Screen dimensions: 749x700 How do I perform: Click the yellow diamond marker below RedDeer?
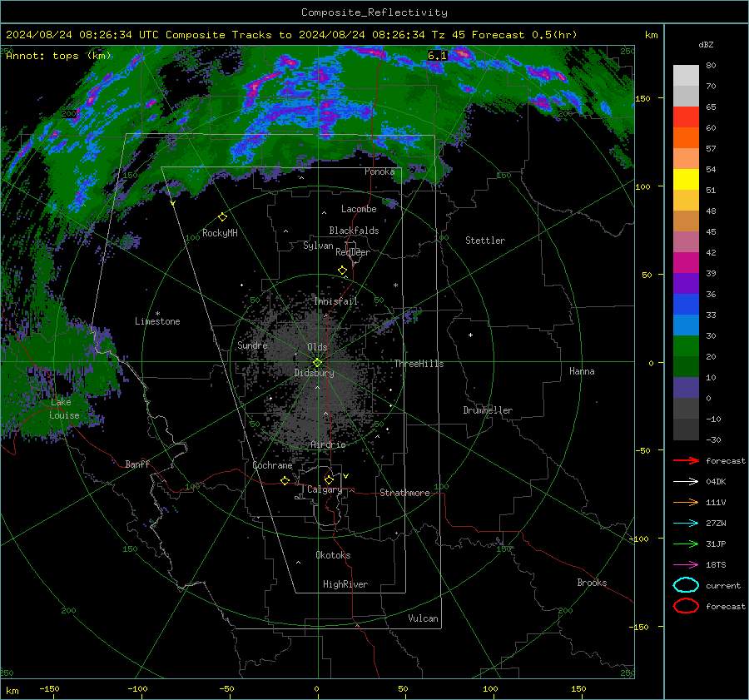click(x=342, y=271)
